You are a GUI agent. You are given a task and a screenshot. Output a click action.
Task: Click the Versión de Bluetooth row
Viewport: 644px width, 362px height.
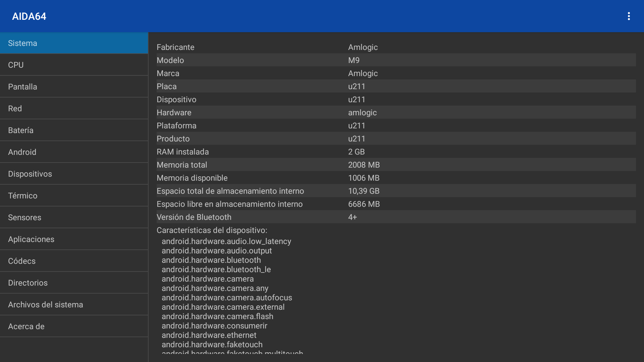pyautogui.click(x=396, y=217)
